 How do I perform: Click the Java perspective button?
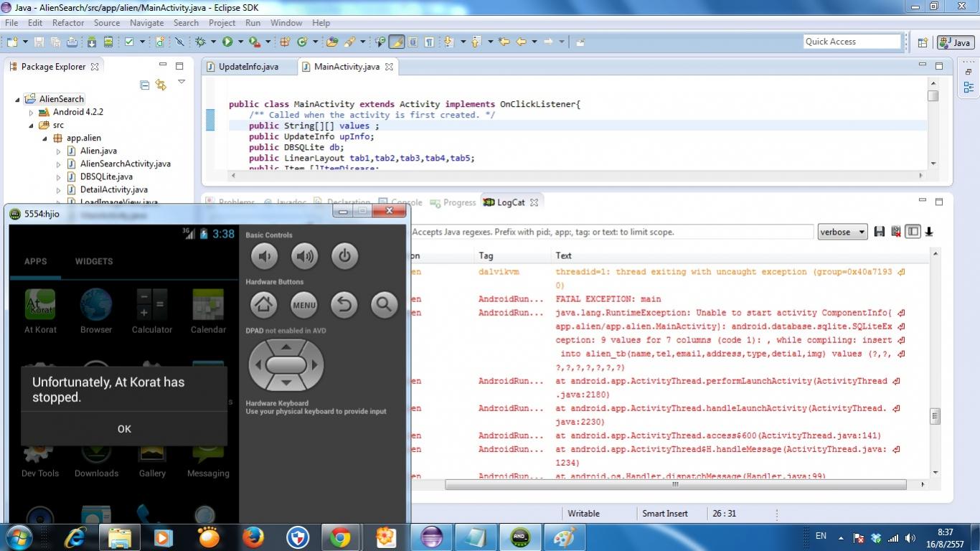point(955,42)
